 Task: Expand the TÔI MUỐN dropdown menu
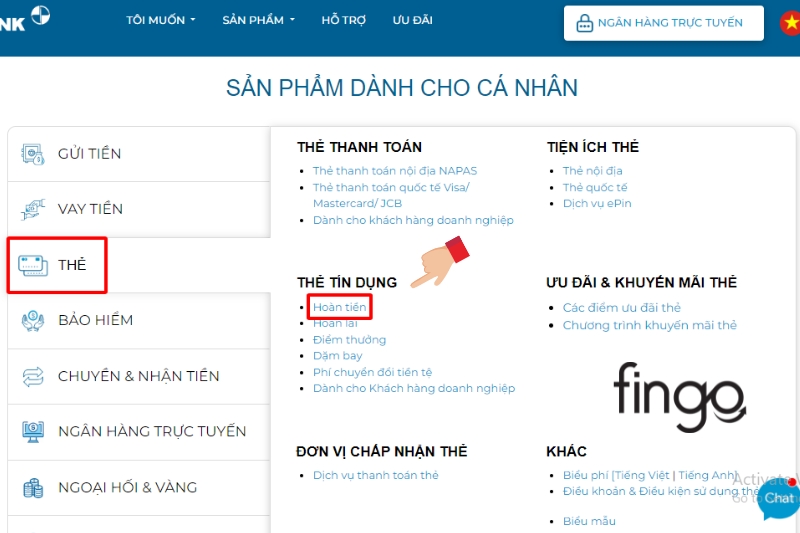pos(161,20)
